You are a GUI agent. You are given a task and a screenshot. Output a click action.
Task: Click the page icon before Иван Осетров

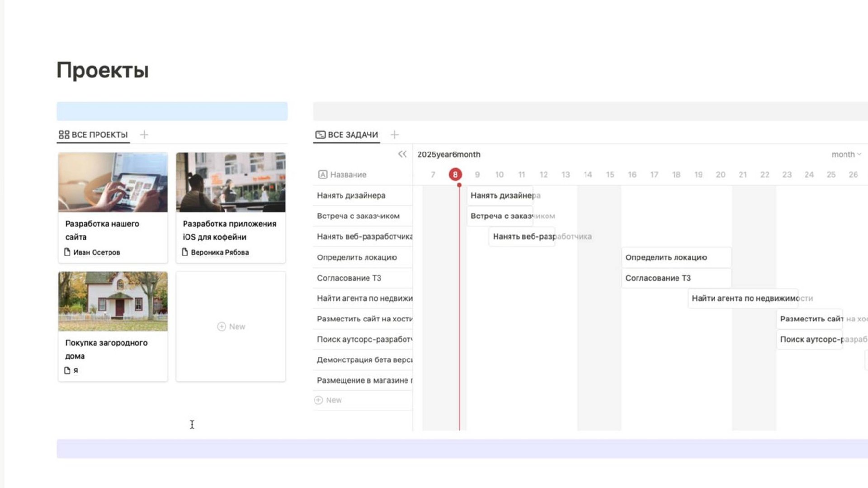click(x=67, y=252)
